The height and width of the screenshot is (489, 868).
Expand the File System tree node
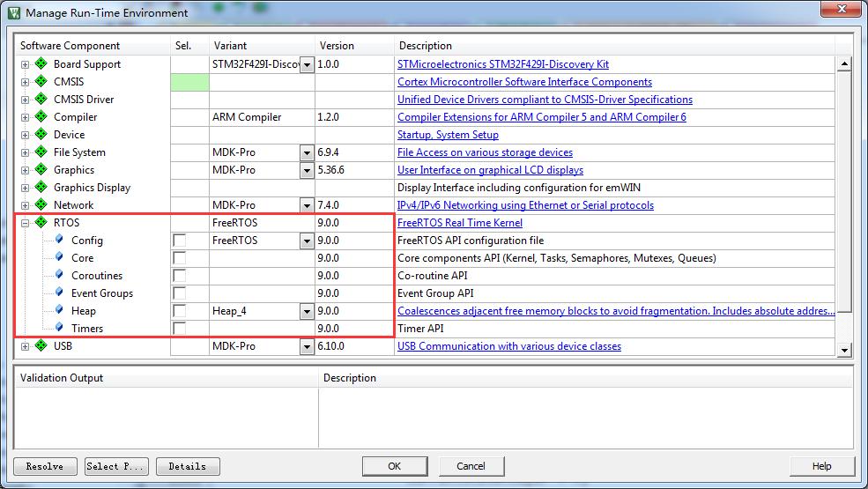[x=25, y=152]
